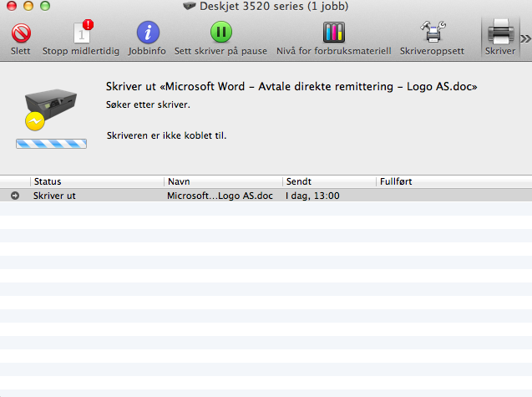Click 'Skriveren er ikke koblet til.' message
The image size is (532, 397).
tap(166, 135)
